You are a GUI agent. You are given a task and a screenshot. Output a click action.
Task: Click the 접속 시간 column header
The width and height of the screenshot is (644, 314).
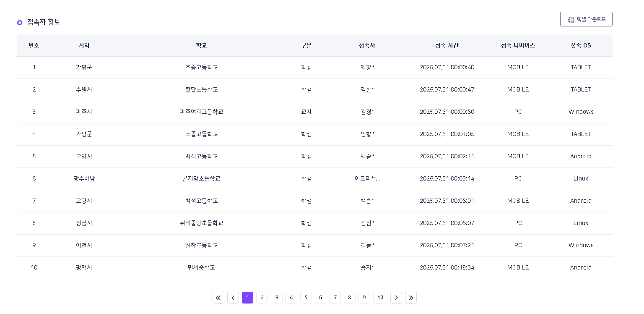[447, 45]
